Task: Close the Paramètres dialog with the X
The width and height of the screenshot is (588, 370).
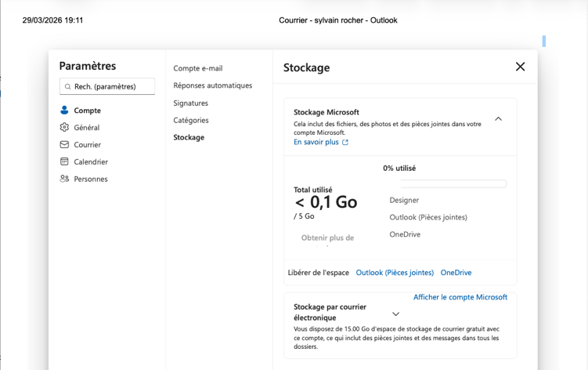Action: (520, 67)
